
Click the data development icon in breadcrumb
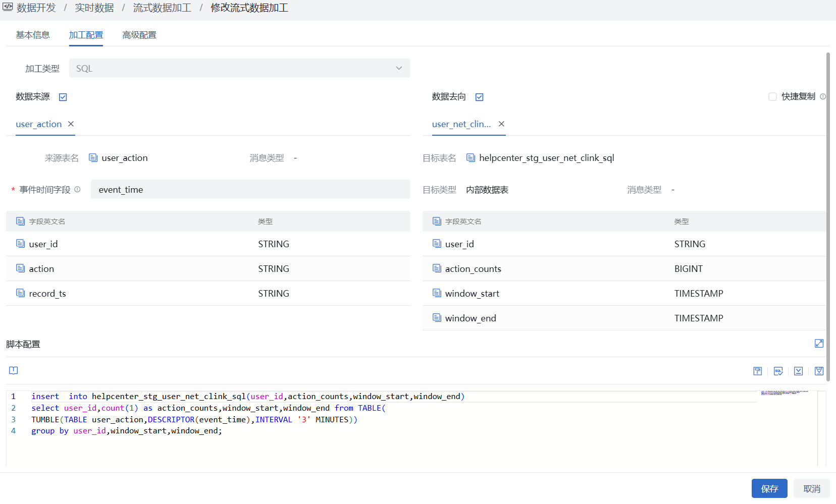point(8,7)
